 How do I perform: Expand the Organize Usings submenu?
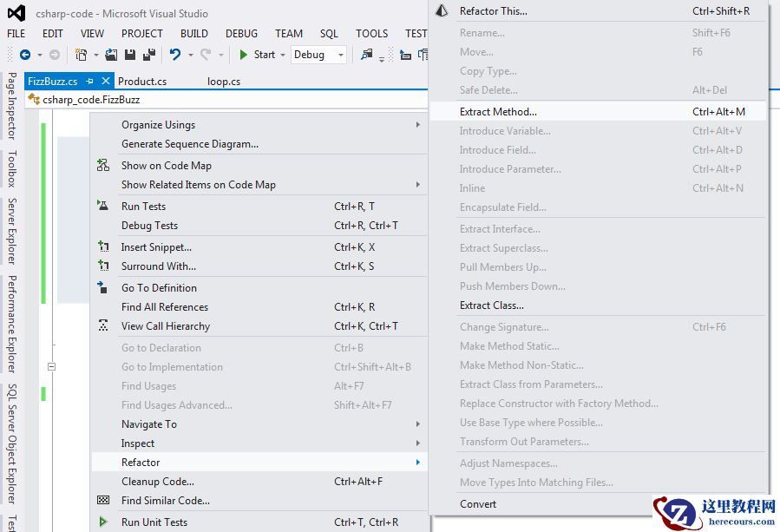click(418, 124)
